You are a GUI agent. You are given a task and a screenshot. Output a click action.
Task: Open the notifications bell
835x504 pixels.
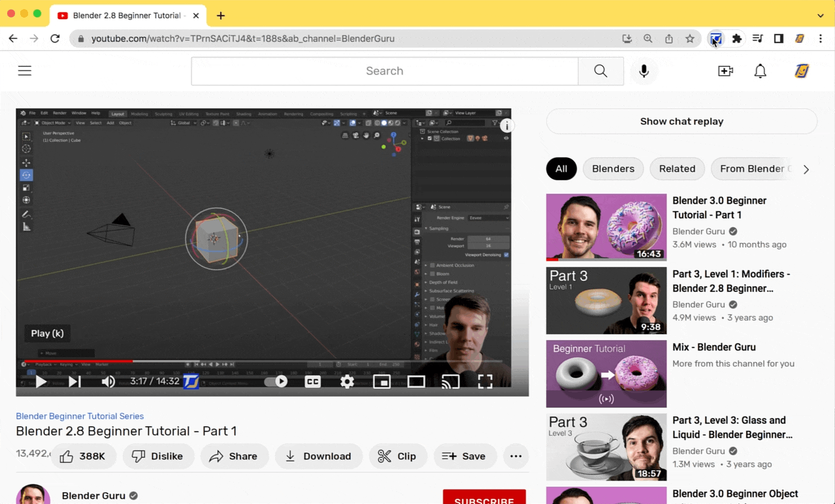pyautogui.click(x=760, y=71)
